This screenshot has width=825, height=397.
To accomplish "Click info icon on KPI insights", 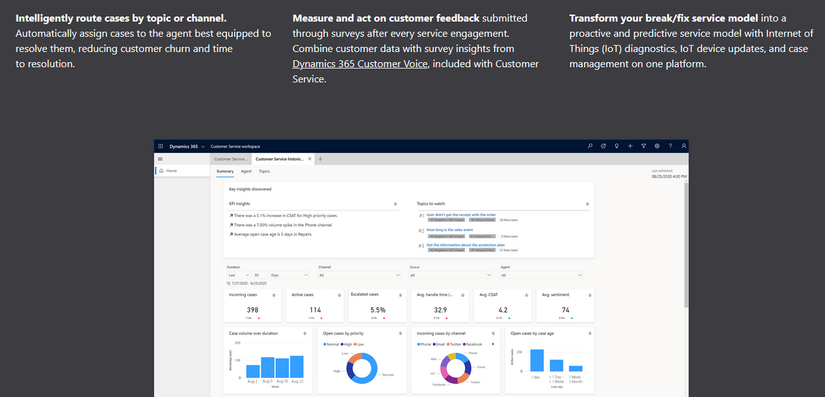I will [x=395, y=203].
